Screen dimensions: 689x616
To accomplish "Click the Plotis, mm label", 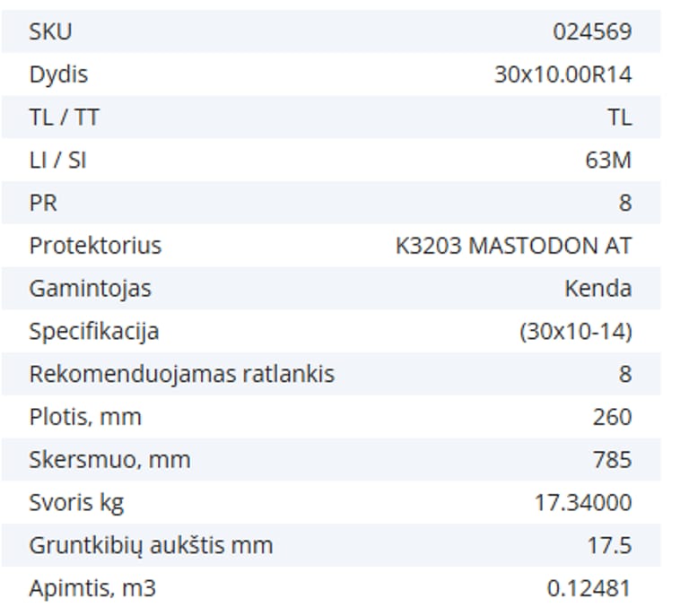I will click(x=85, y=417).
